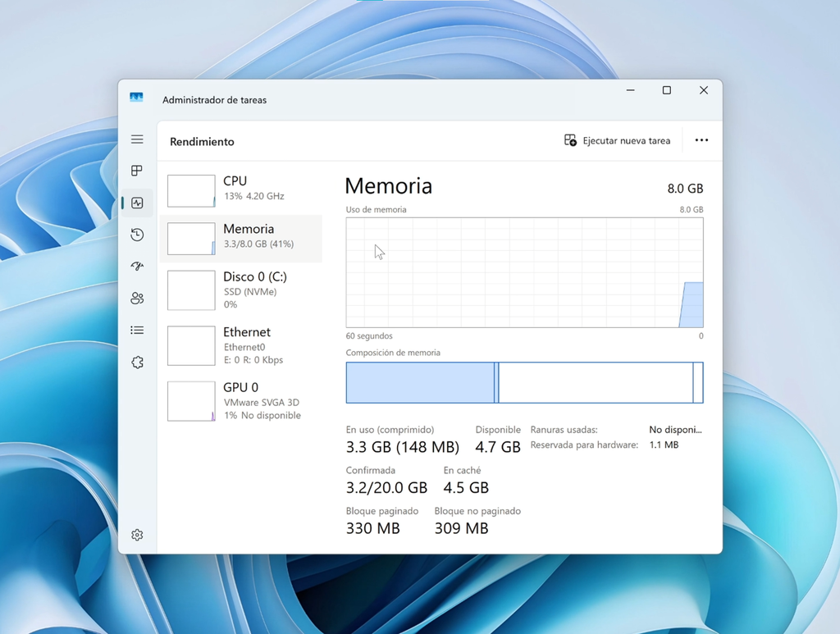Select the Performance page icon

(137, 203)
